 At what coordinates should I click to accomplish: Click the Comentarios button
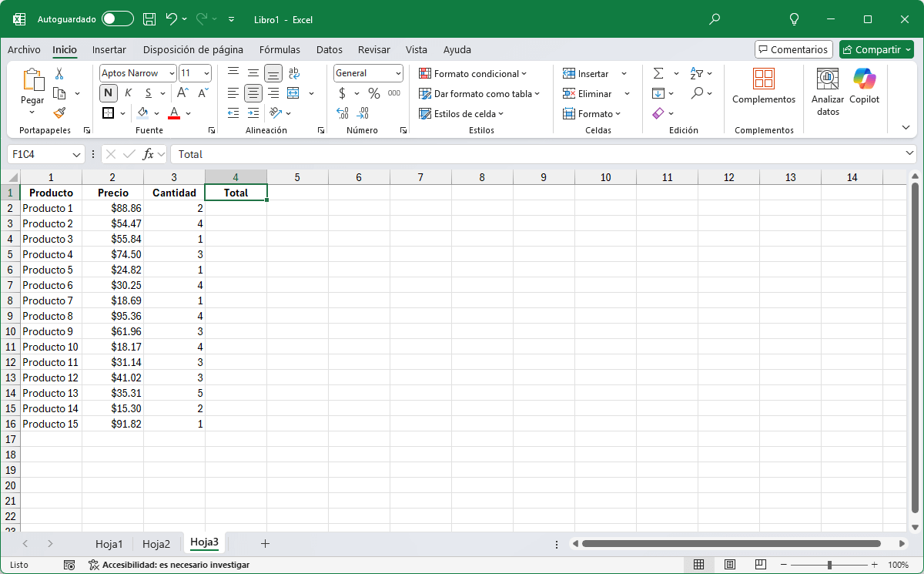coord(794,49)
